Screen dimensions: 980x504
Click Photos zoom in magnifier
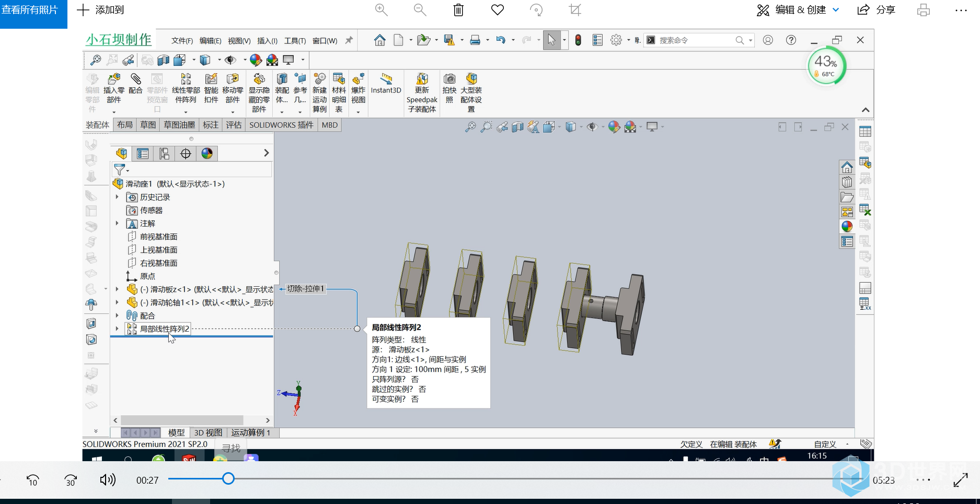382,10
